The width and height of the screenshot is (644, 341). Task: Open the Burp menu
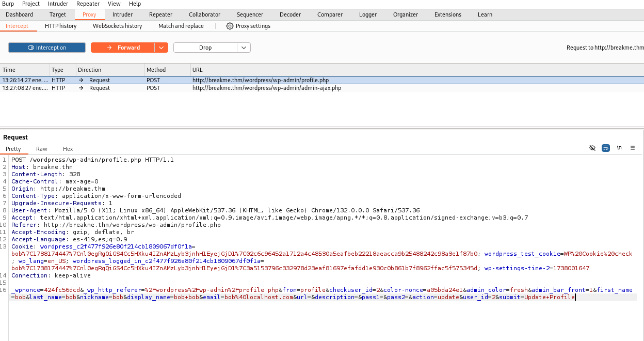(8, 4)
